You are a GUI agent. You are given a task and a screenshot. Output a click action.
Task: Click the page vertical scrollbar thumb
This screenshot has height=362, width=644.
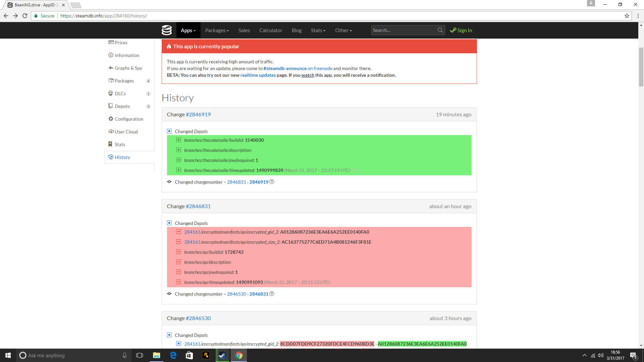tap(641, 67)
